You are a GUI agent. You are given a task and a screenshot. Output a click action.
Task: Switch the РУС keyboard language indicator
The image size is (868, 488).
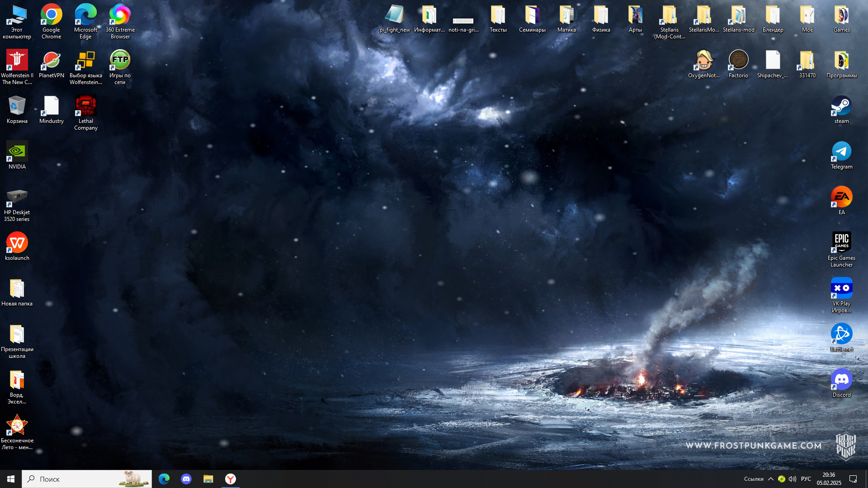tap(806, 479)
